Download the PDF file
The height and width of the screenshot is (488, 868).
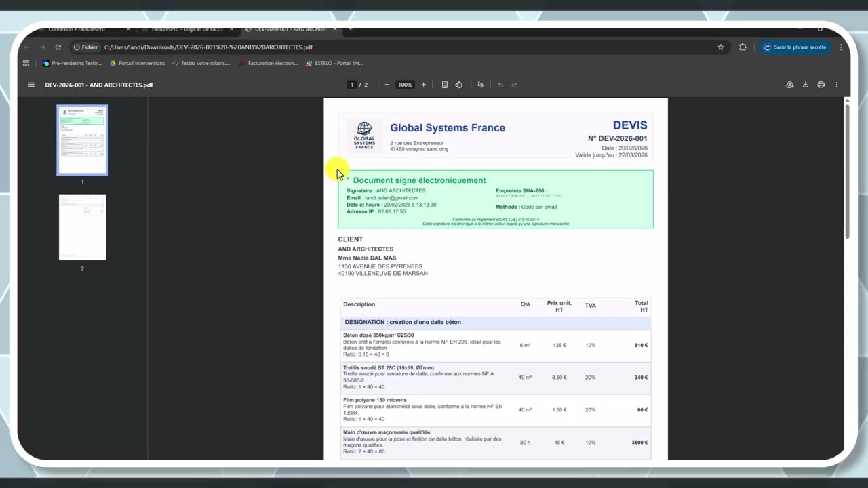[806, 85]
